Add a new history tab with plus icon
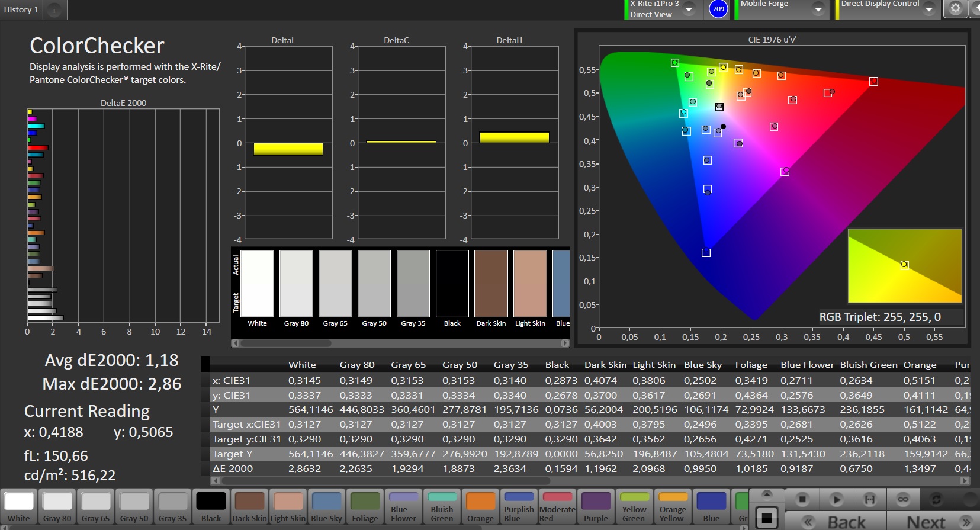The height and width of the screenshot is (530, 980). point(54,10)
